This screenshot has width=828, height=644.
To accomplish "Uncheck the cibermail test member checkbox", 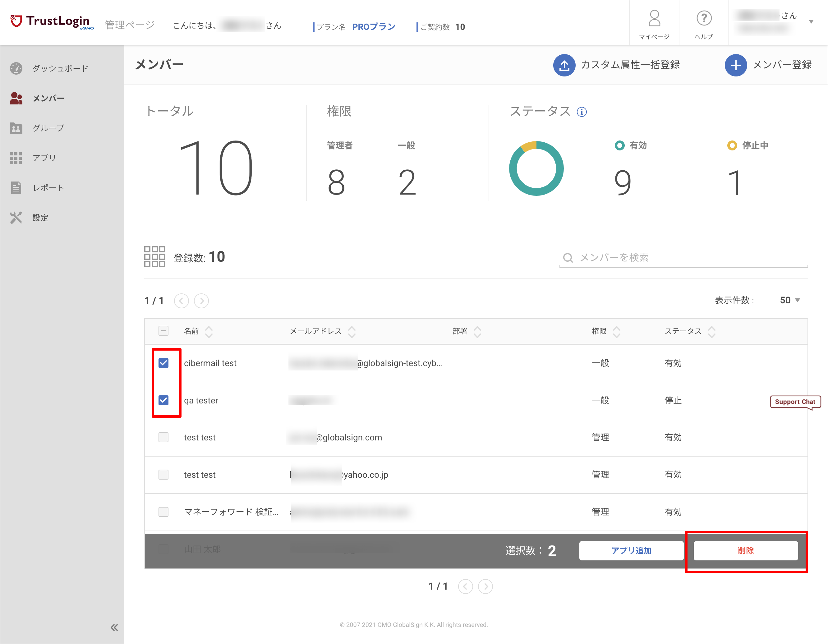I will 163,363.
